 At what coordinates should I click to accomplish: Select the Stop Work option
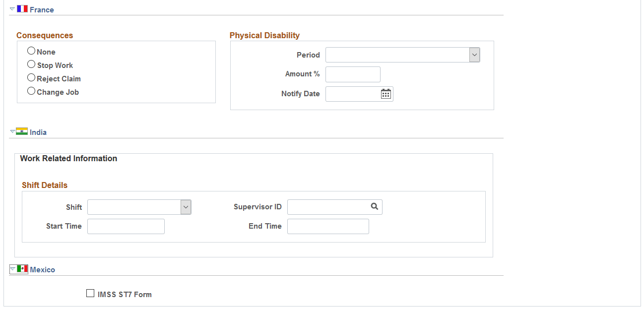[31, 63]
